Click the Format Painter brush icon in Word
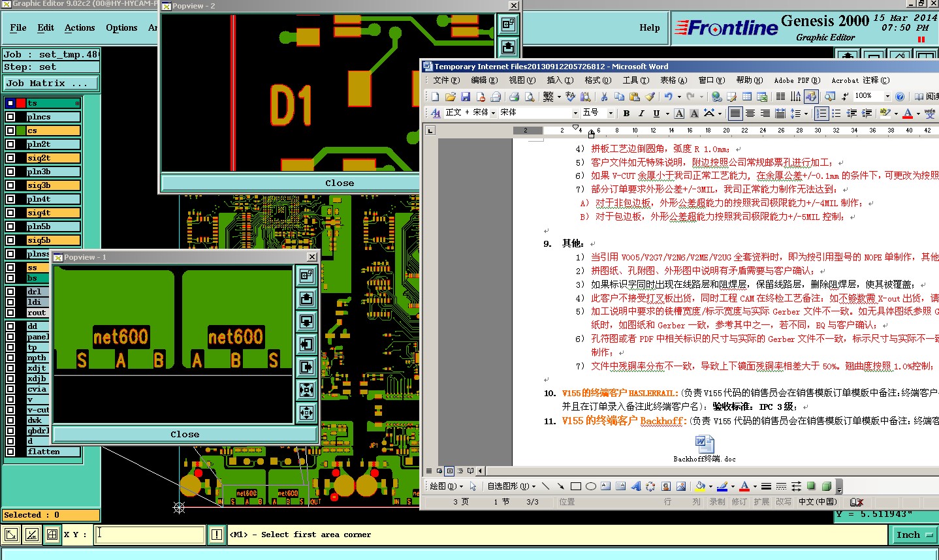This screenshot has width=939, height=560. click(x=650, y=97)
